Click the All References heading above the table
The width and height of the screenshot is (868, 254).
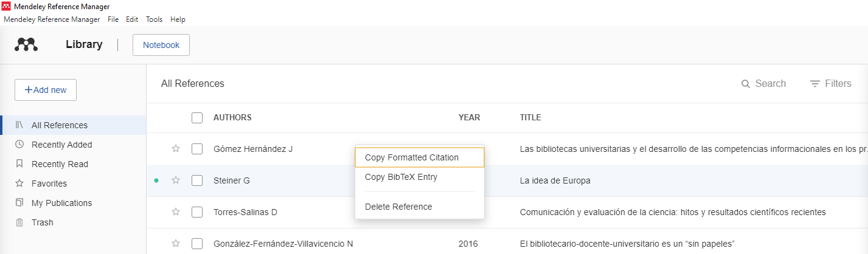click(193, 84)
